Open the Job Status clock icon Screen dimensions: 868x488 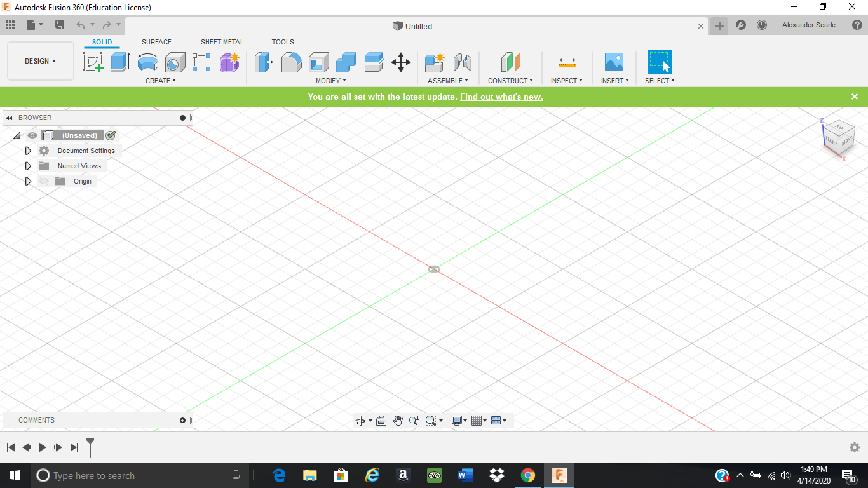(762, 25)
